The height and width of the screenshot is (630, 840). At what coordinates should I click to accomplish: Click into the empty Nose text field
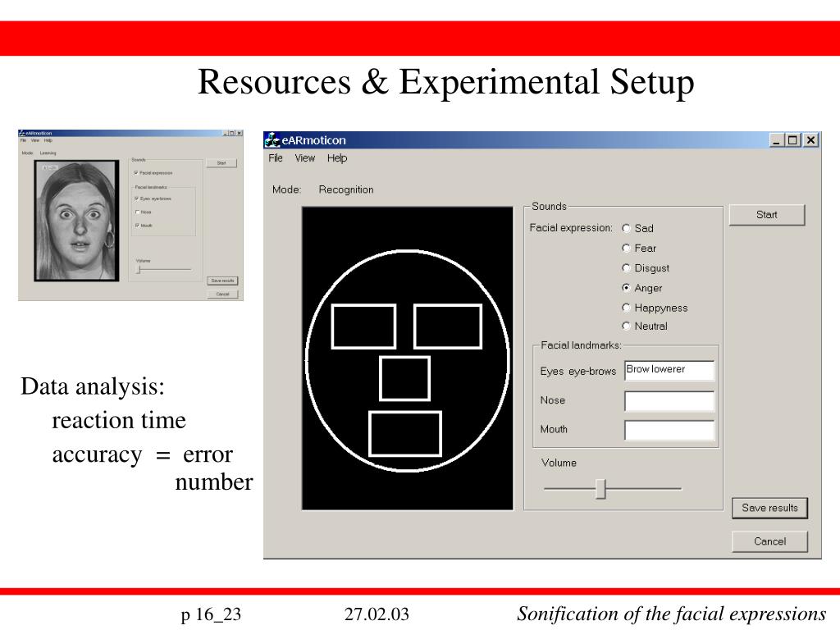click(x=669, y=400)
